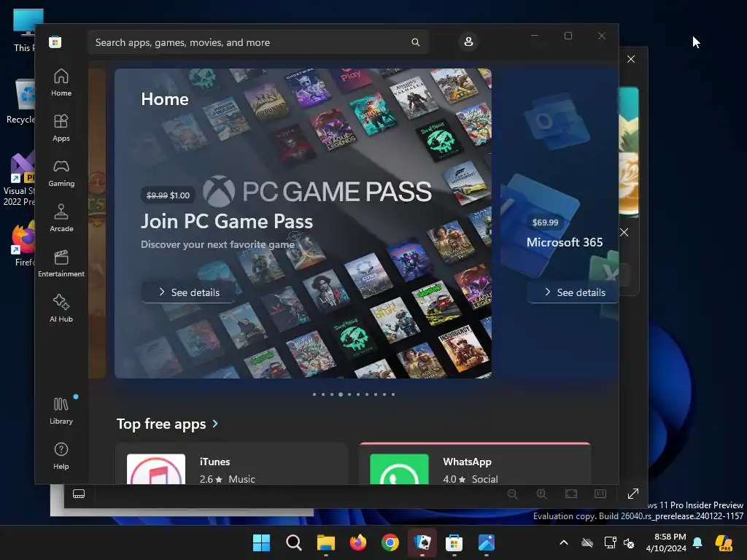The image size is (747, 560).
Task: Click filmstrip icon in background window toolbar
Action: [79, 494]
